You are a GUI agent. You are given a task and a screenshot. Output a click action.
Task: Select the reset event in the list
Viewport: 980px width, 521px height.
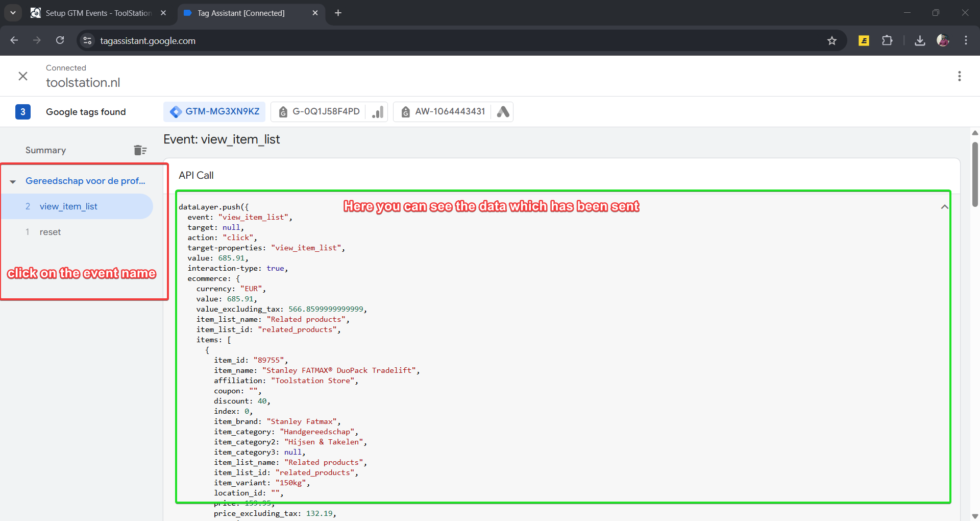tap(50, 232)
